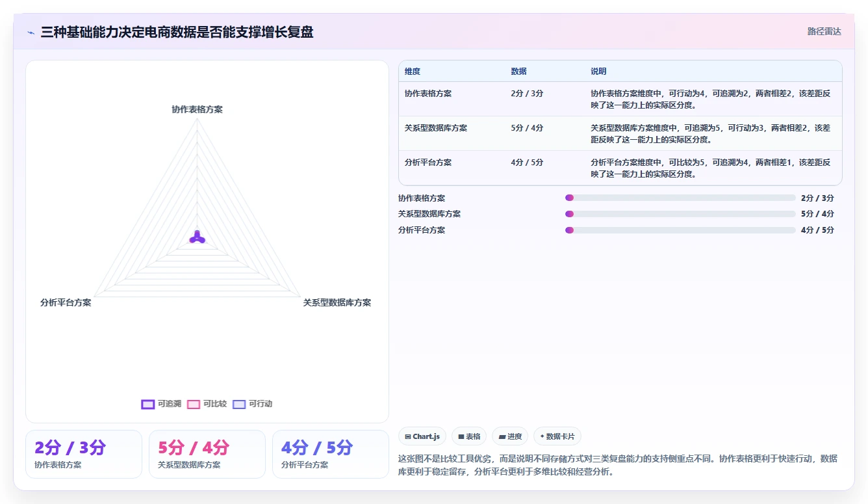Select the 协作表格方案 table row cell
The image size is (868, 504).
(428, 94)
